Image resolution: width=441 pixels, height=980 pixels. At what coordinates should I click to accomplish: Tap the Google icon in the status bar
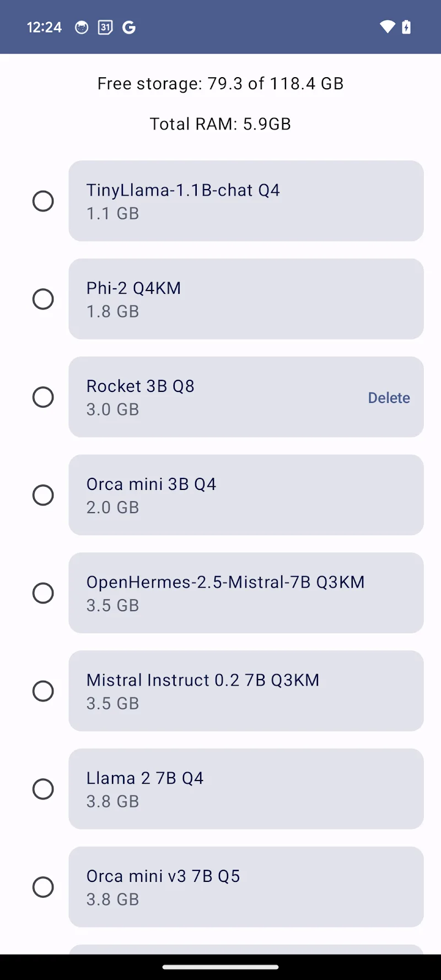129,28
